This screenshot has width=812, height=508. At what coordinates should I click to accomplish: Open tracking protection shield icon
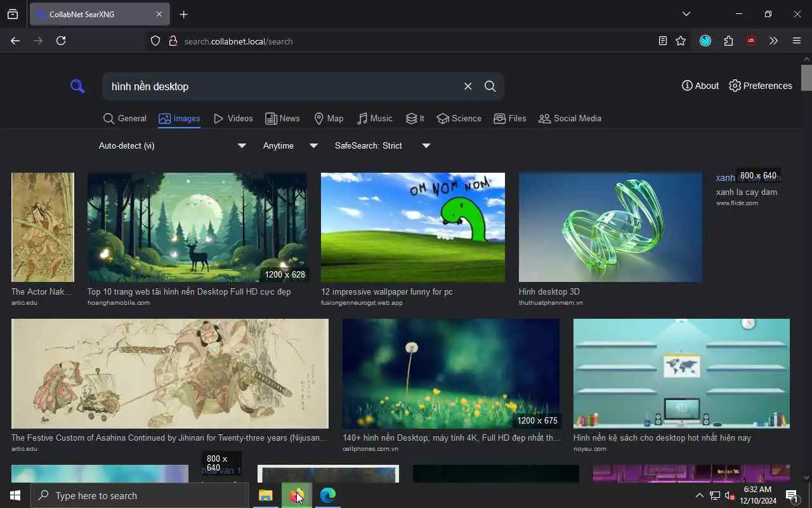tap(155, 41)
